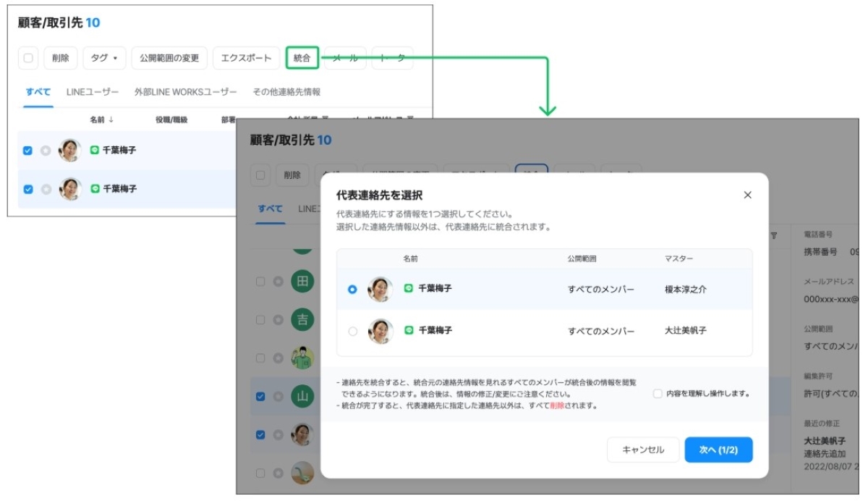
Task: Open the その他連絡先情報 tab
Action: [x=286, y=92]
